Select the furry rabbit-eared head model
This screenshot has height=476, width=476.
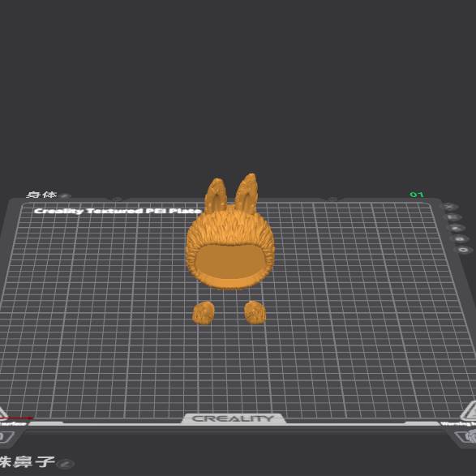point(230,232)
